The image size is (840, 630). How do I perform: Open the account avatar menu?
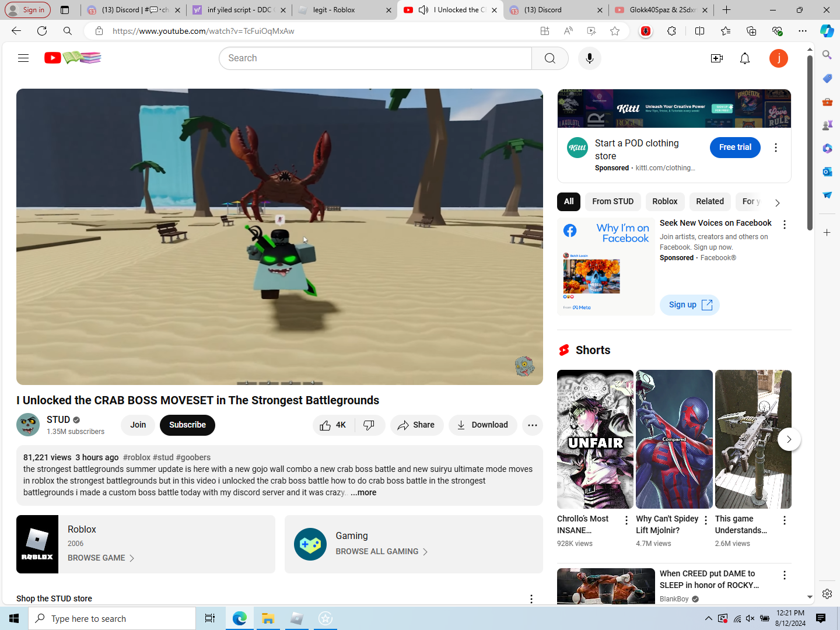pyautogui.click(x=779, y=58)
